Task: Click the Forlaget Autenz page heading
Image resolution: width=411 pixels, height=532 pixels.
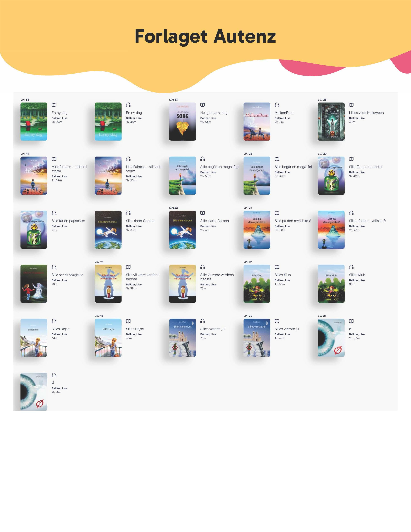Action: point(205,36)
